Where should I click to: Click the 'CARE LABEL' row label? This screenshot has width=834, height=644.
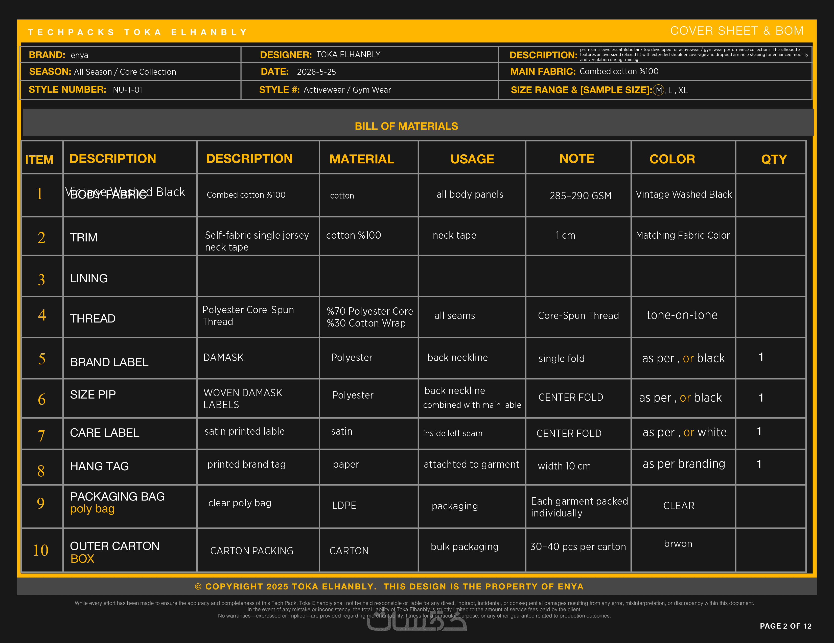105,433
